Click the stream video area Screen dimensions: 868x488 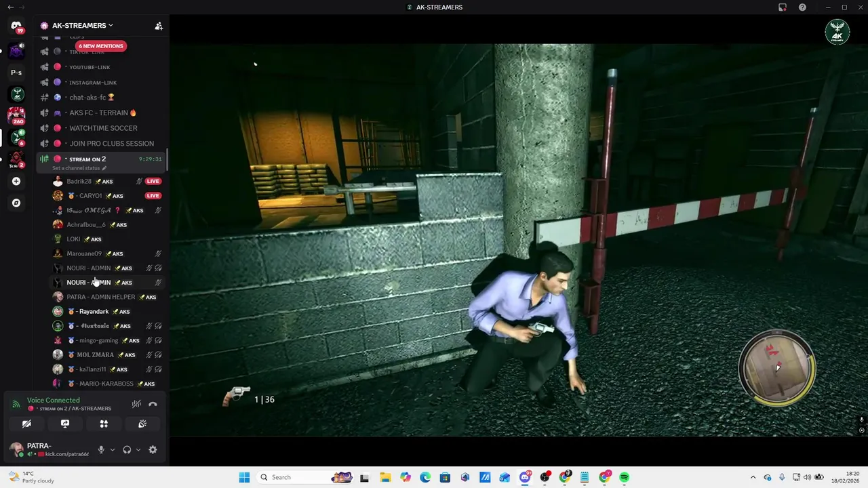519,241
